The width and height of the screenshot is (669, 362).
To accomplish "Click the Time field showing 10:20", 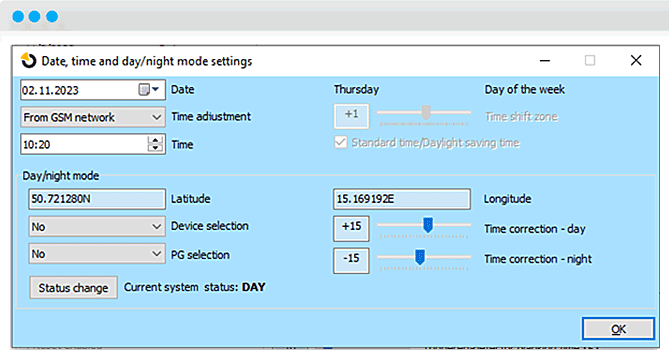I will [x=93, y=144].
